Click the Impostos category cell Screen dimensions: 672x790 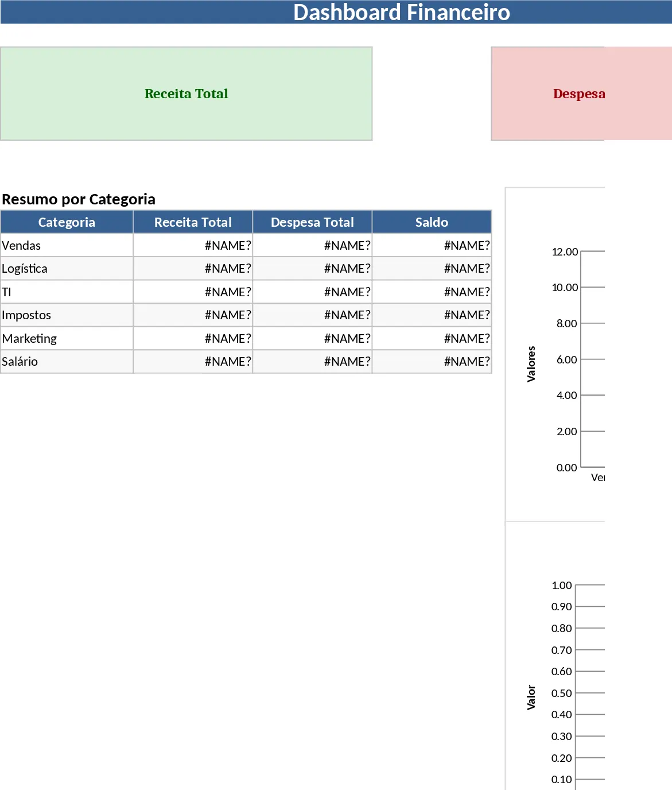tap(67, 315)
